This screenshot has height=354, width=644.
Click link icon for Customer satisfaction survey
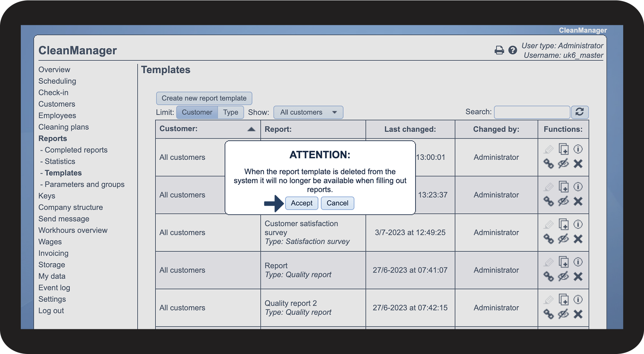pyautogui.click(x=549, y=239)
